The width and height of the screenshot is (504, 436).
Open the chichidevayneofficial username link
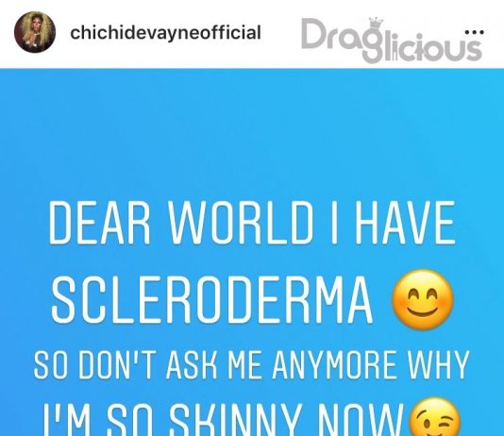[x=165, y=33]
